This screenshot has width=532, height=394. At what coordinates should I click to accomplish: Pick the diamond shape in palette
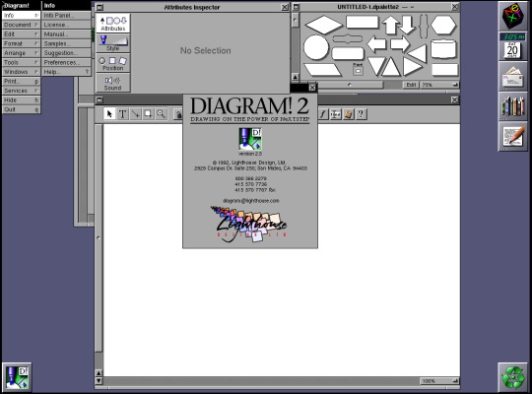(324, 25)
